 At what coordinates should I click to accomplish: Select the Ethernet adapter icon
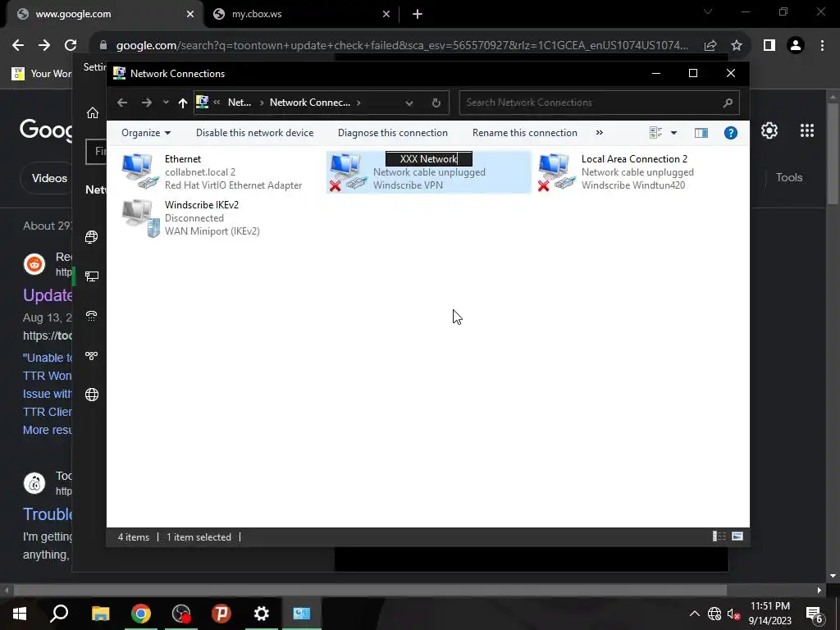click(x=140, y=171)
